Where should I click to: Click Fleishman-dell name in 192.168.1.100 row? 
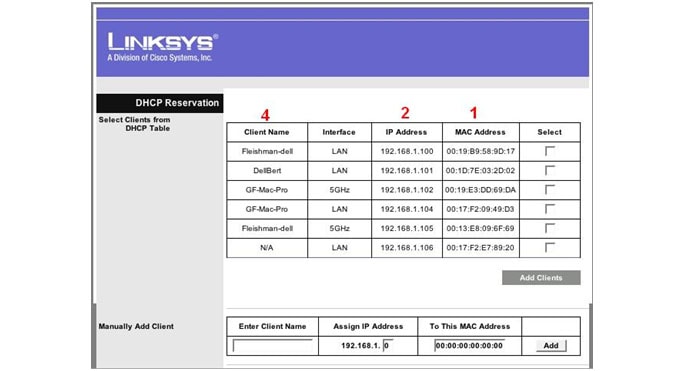(267, 152)
